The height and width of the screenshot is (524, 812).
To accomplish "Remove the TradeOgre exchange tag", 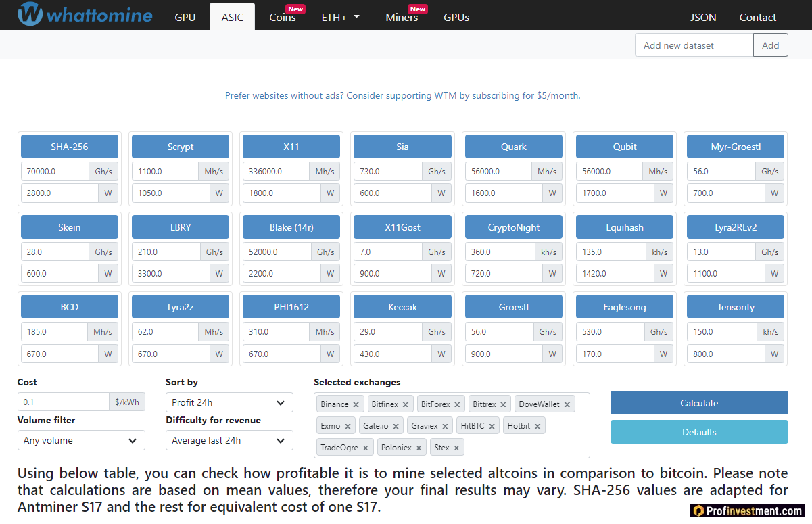I will (x=366, y=448).
